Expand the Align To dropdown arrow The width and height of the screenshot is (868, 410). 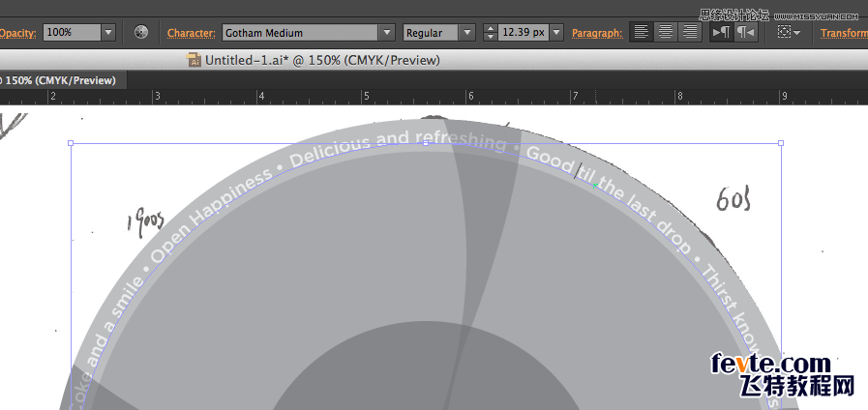tap(797, 33)
